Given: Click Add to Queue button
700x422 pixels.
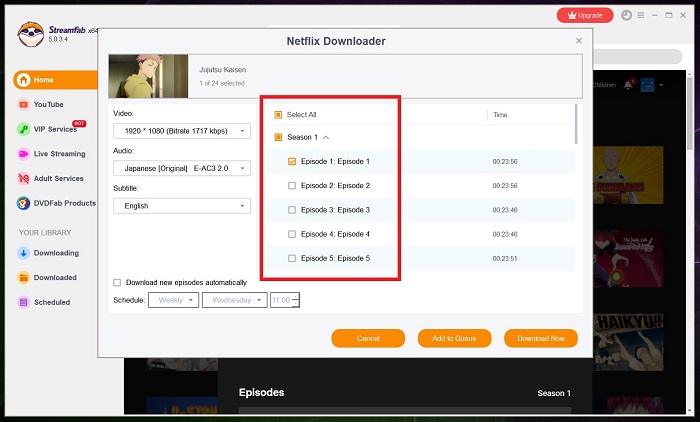Looking at the screenshot, I should [x=454, y=338].
